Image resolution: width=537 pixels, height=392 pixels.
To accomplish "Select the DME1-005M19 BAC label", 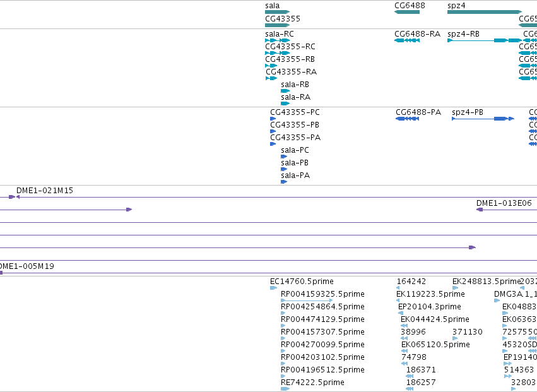I will coord(27,266).
